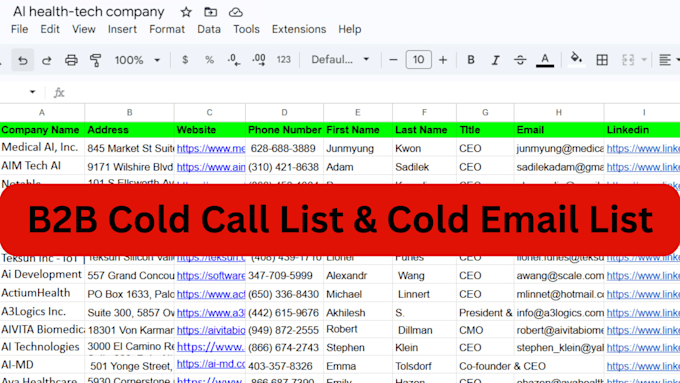This screenshot has height=383, width=680.
Task: Activate the paint format tool
Action: pos(96,60)
